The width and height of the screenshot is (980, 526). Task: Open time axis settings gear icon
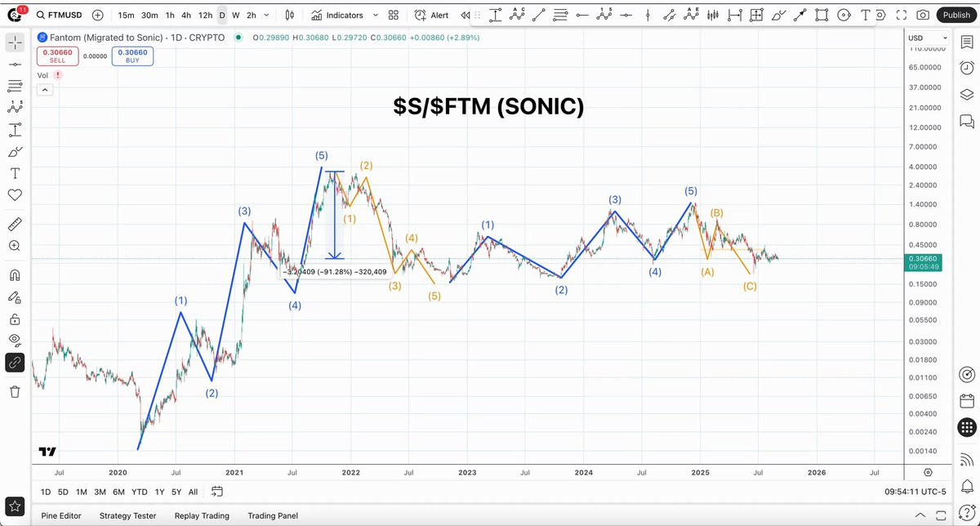[929, 472]
